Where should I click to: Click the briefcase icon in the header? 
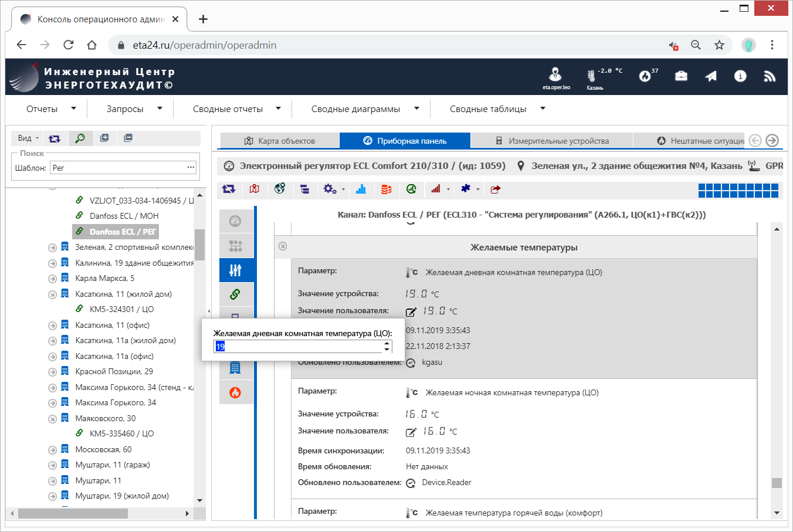(681, 76)
